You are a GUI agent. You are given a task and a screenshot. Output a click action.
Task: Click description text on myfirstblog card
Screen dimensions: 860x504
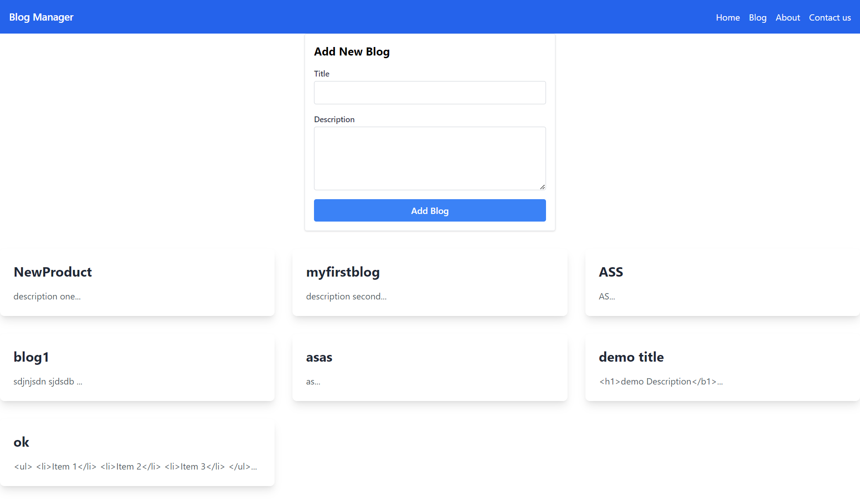point(346,296)
